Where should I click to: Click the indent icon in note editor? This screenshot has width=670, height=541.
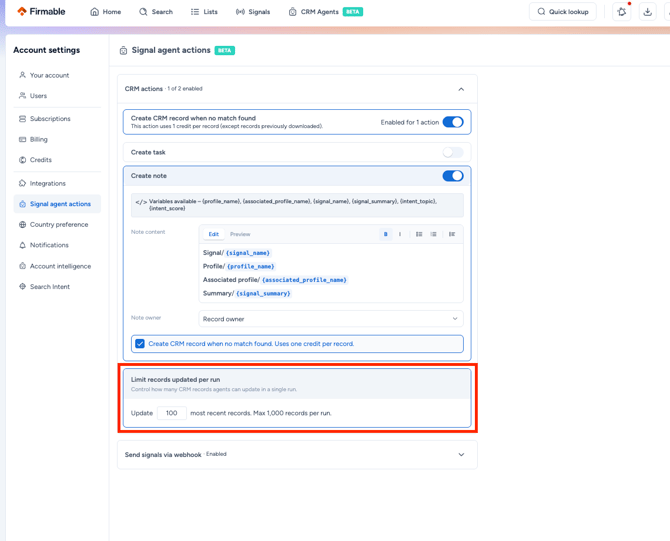[452, 234]
